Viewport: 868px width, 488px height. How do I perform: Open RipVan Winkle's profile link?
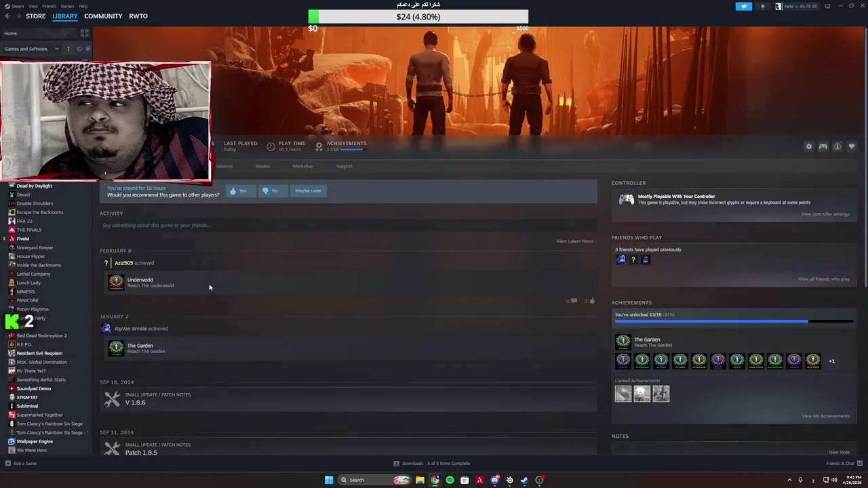tap(130, 329)
